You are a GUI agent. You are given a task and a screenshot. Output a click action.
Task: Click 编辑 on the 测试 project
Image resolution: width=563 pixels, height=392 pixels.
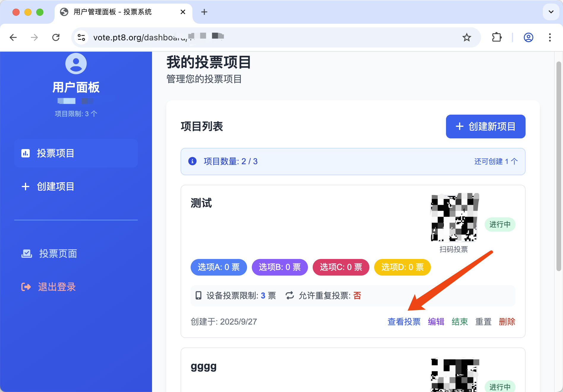point(436,322)
